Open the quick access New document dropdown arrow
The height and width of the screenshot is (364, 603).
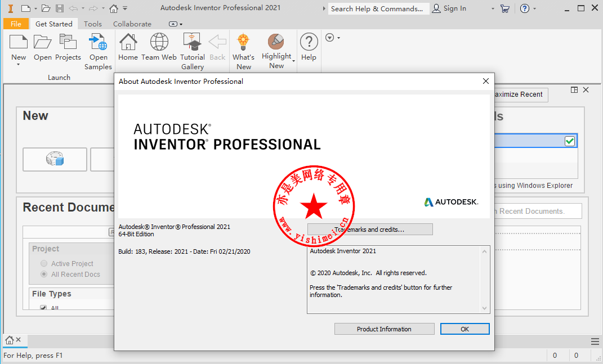[x=35, y=8]
